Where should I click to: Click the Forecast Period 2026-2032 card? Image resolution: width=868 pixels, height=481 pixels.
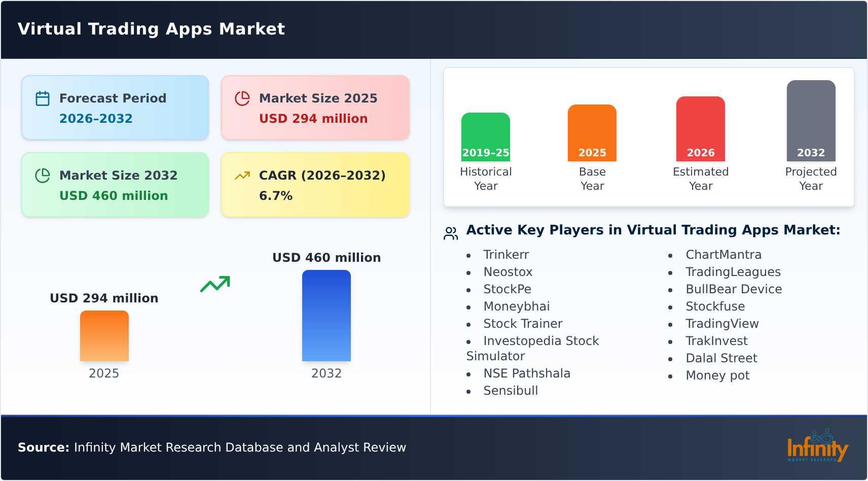click(115, 108)
